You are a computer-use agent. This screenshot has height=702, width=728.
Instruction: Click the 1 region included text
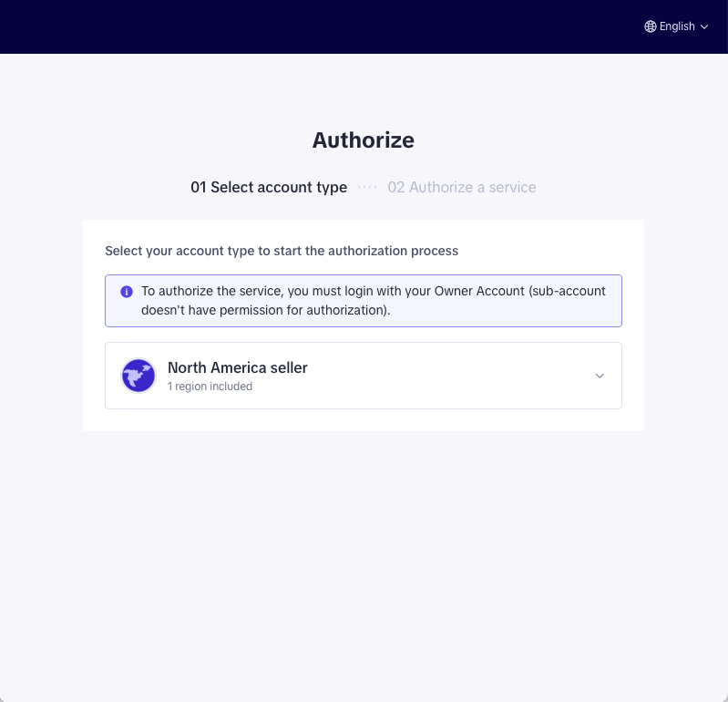tap(210, 387)
